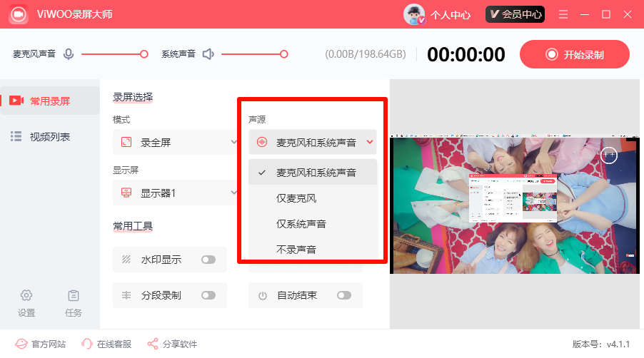644x358 pixels.
Task: Open the user avatar profile icon
Action: click(x=414, y=14)
